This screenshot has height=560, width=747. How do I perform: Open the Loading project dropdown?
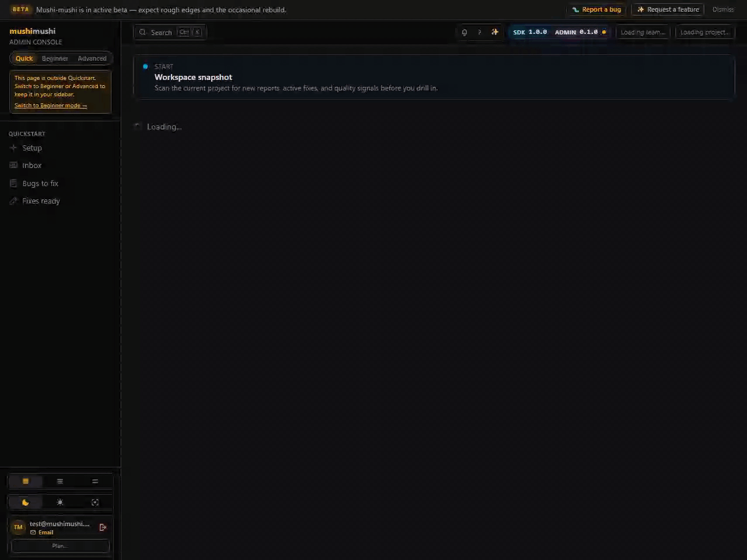705,33
